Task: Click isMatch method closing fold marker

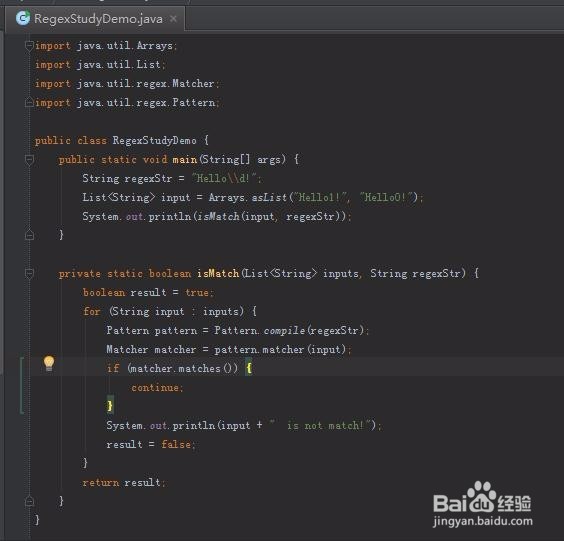Action: [x=29, y=501]
